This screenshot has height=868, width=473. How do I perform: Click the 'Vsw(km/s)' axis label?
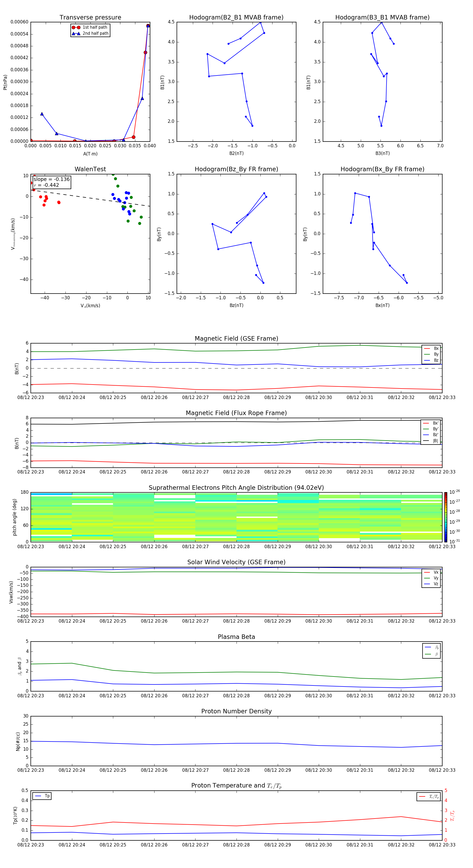coord(11,592)
